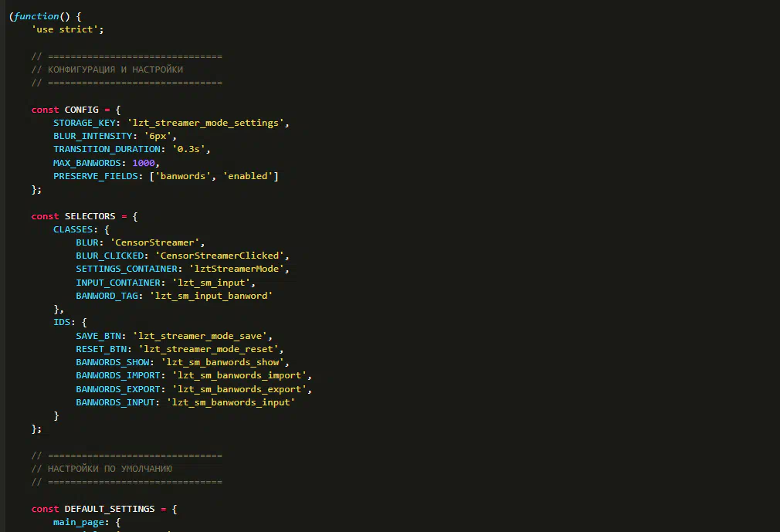Click the SELECTORS constant name
Screen dimensions: 780x532
[90, 216]
